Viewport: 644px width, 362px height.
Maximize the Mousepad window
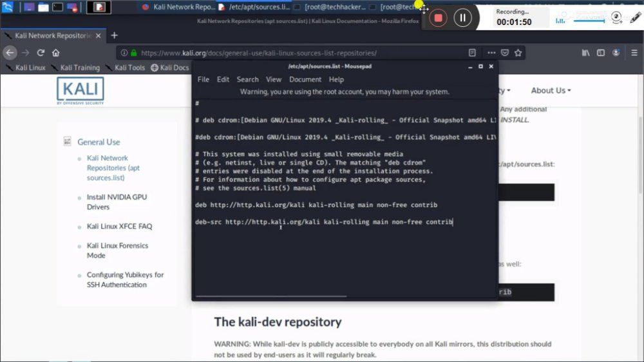pos(480,66)
